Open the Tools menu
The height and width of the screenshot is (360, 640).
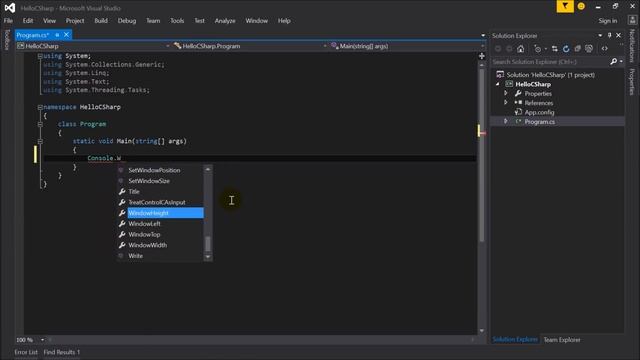coord(177,20)
